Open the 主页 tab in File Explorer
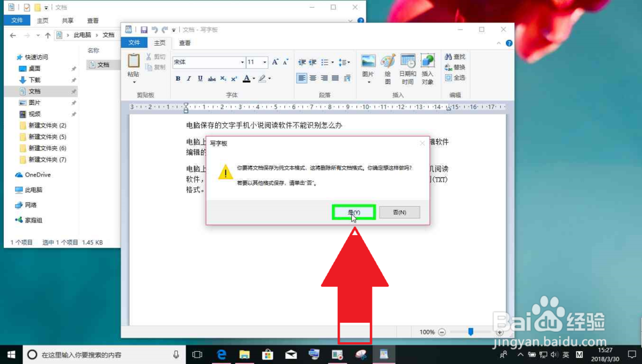This screenshot has height=364, width=642. [x=42, y=20]
